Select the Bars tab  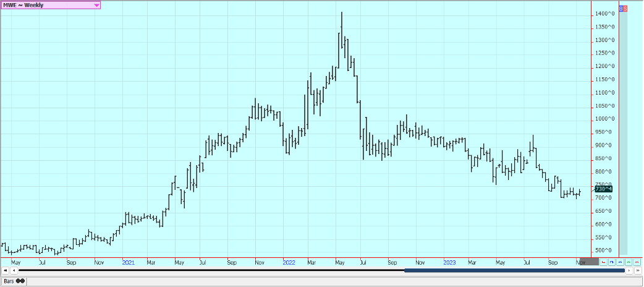click(x=13, y=281)
